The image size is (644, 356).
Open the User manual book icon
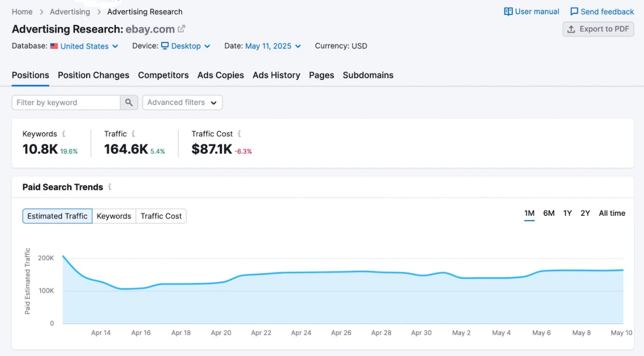click(x=508, y=12)
